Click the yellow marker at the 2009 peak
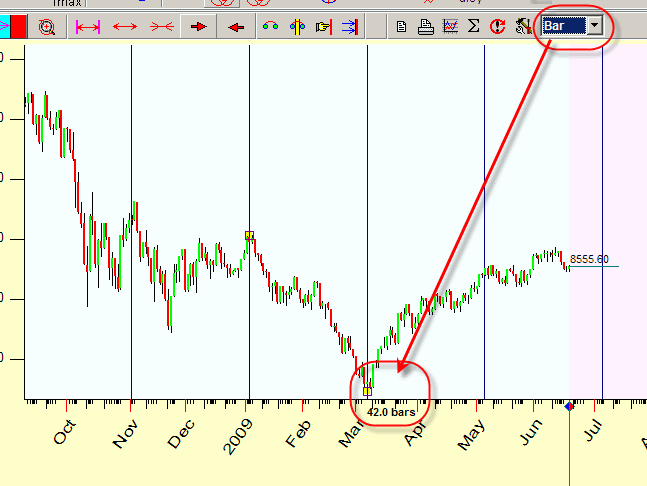 point(249,236)
